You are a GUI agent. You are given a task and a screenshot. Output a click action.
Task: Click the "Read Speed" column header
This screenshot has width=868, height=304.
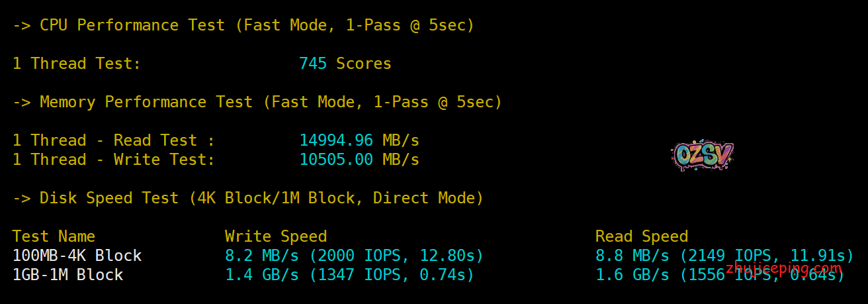click(x=642, y=236)
